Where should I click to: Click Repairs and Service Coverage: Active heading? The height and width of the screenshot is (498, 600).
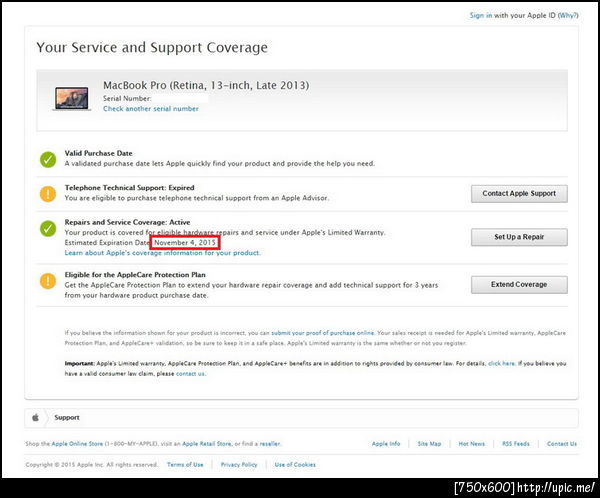tap(127, 222)
